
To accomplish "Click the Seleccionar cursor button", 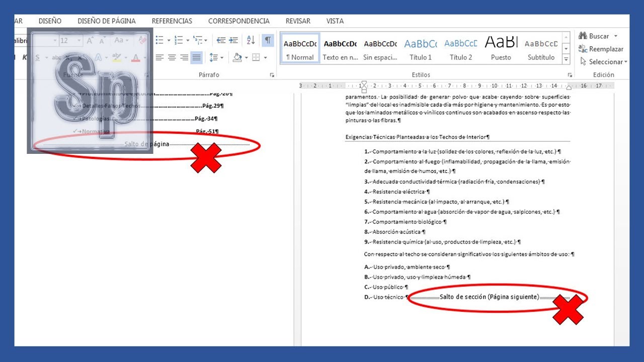I will pos(601,62).
